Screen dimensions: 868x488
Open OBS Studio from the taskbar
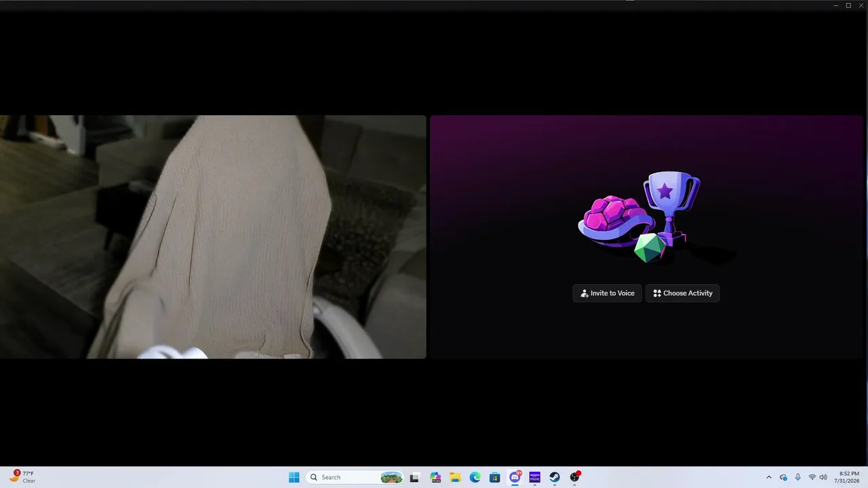tap(575, 477)
